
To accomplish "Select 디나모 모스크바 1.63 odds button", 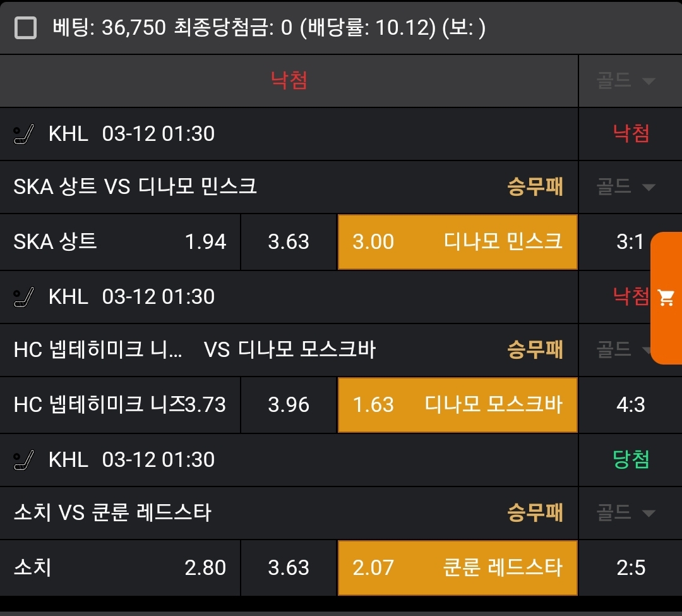I will [457, 405].
